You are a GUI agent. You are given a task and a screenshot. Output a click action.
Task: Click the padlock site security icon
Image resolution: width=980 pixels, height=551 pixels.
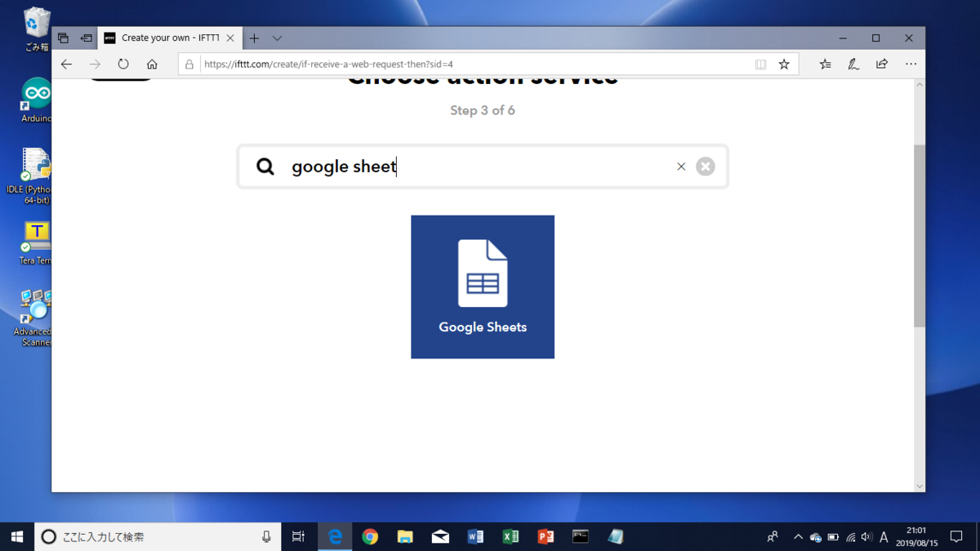point(189,64)
